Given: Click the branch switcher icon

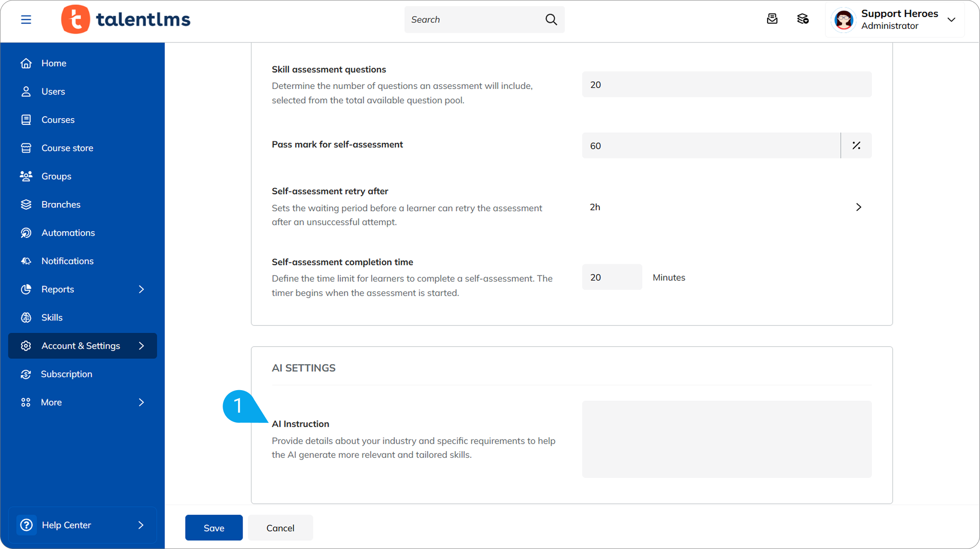Looking at the screenshot, I should click(802, 19).
